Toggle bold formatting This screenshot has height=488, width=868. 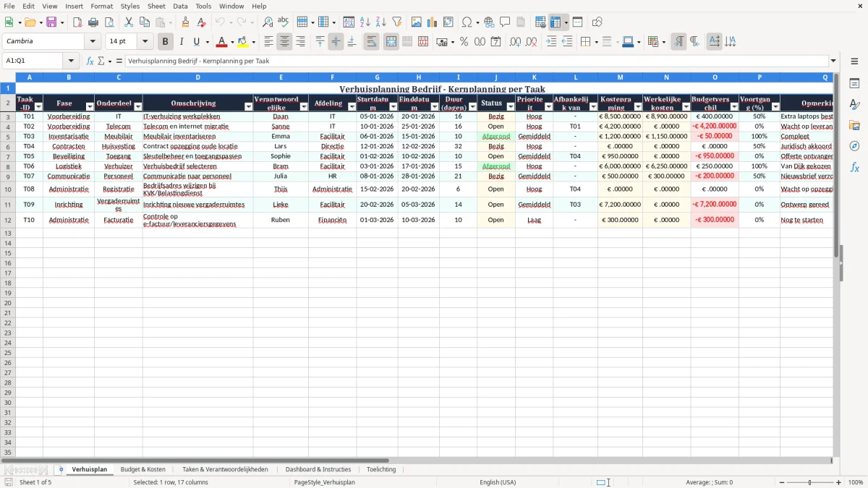point(165,42)
